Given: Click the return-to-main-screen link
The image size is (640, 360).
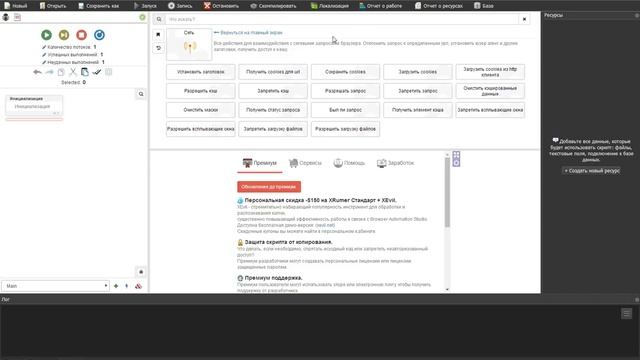Looking at the screenshot, I should [x=248, y=33].
